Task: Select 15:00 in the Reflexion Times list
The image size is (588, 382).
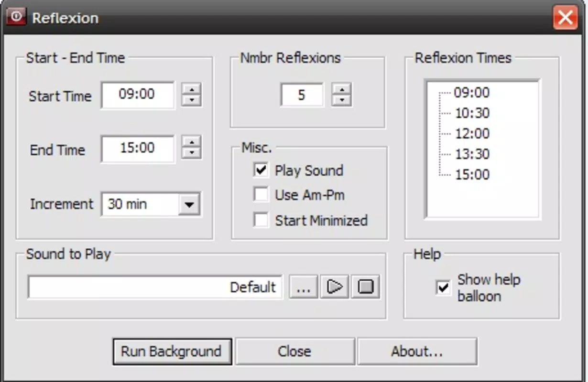Action: (472, 175)
